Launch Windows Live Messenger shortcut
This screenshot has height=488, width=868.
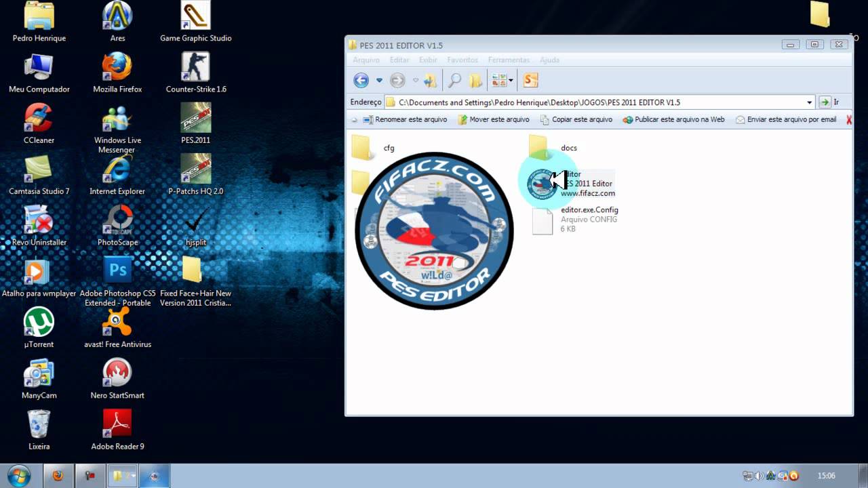point(117,117)
